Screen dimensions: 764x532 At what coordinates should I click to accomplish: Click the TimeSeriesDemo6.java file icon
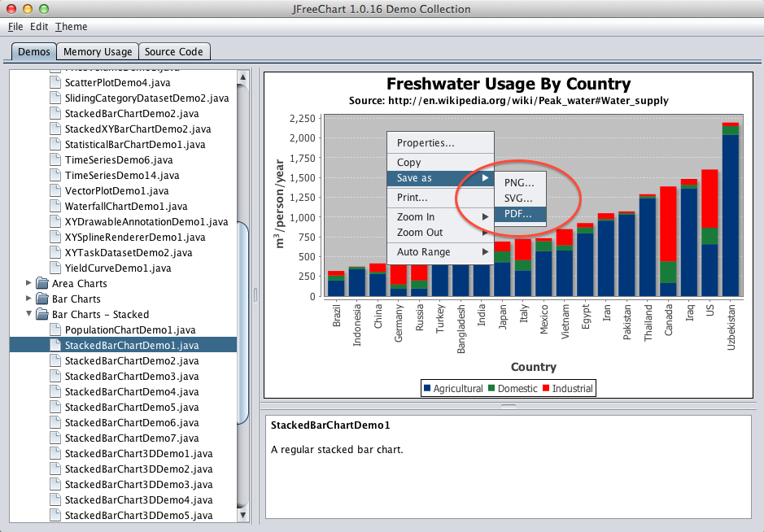click(x=55, y=159)
